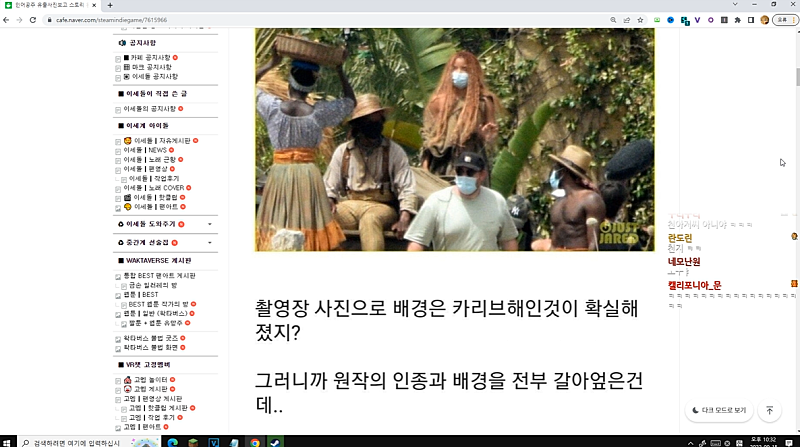
Task: Open the 이세돌 | 작업후기 sub-board
Action: [154, 179]
